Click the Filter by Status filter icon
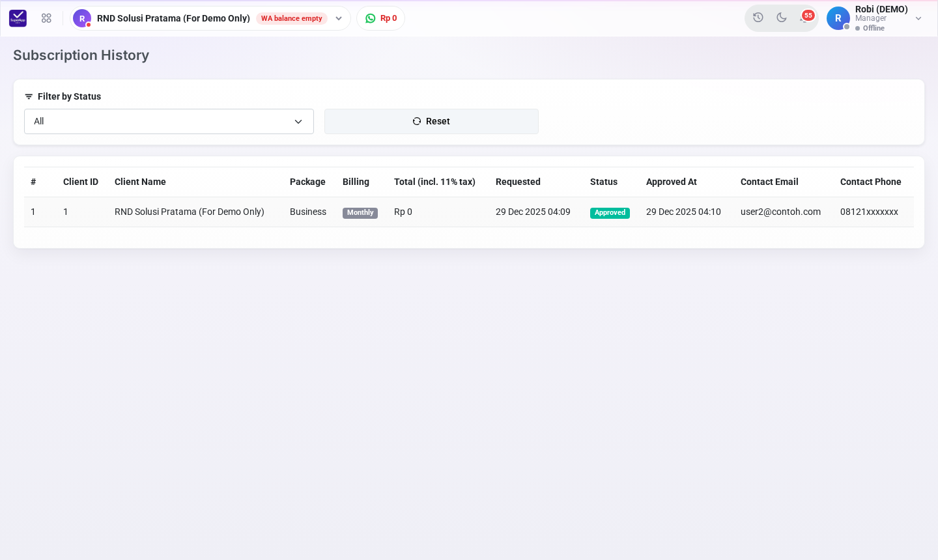 (x=29, y=96)
